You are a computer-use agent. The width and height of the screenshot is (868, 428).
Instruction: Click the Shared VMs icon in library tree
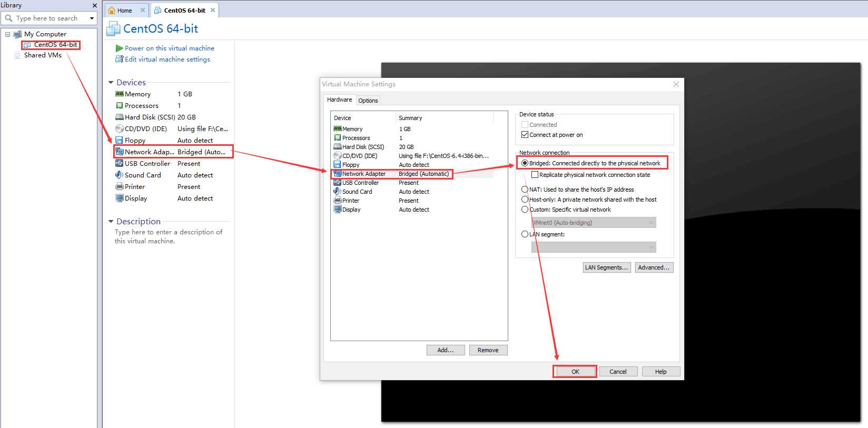[x=17, y=55]
